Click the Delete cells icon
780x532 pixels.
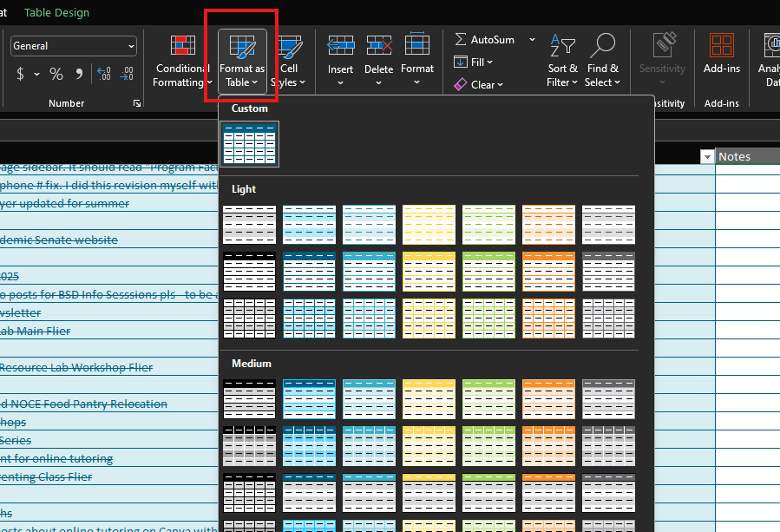(378, 46)
